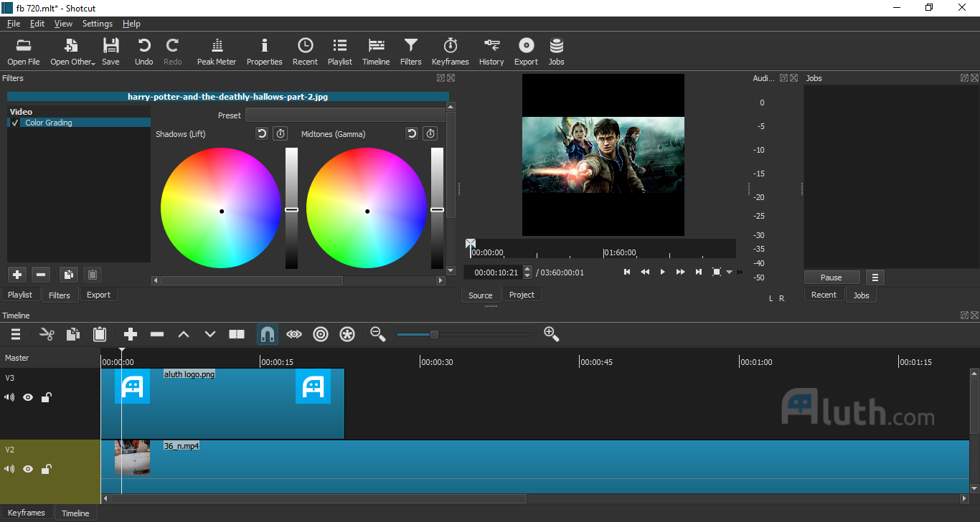Open the View menu
Viewport: 980px width, 522px height.
(63, 24)
